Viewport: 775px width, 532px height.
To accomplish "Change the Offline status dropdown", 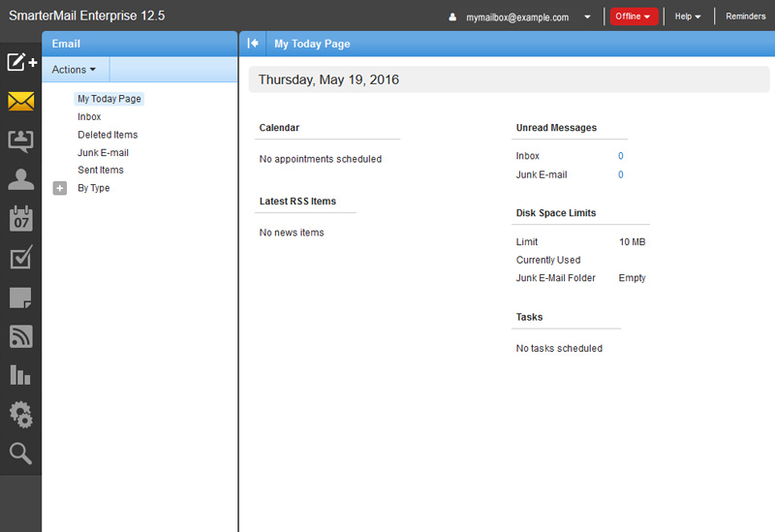I will pos(634,16).
